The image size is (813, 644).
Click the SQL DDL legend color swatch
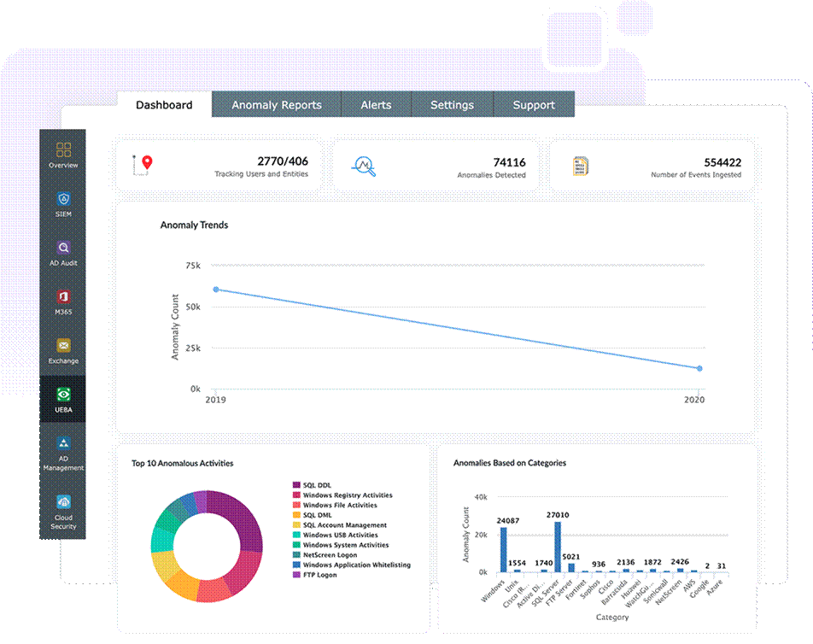pyautogui.click(x=296, y=485)
